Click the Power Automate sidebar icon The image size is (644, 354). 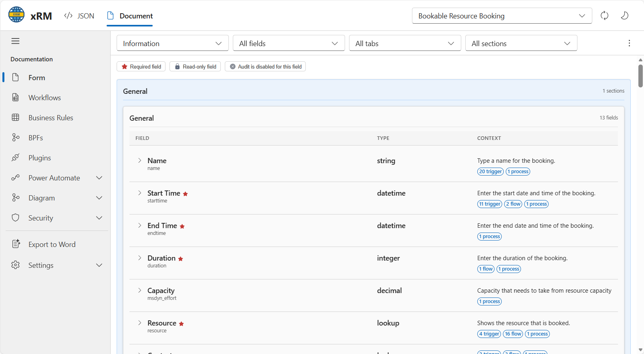tap(16, 178)
